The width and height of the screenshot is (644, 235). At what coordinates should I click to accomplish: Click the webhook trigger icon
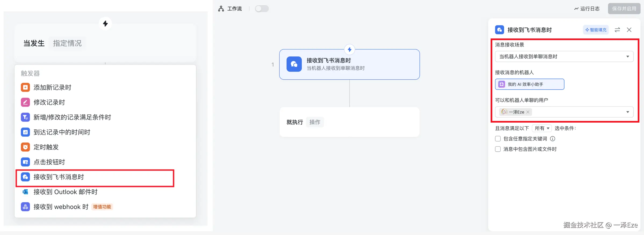[25, 207]
